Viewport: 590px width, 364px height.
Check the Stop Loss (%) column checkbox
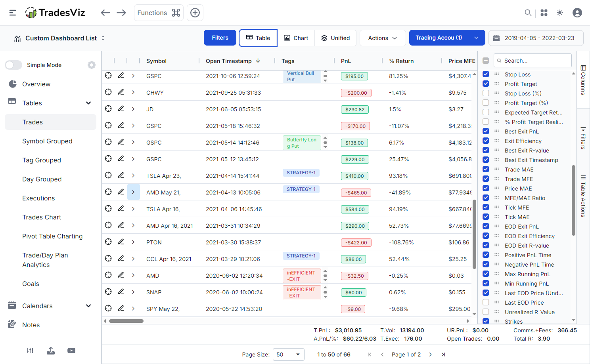coord(486,93)
